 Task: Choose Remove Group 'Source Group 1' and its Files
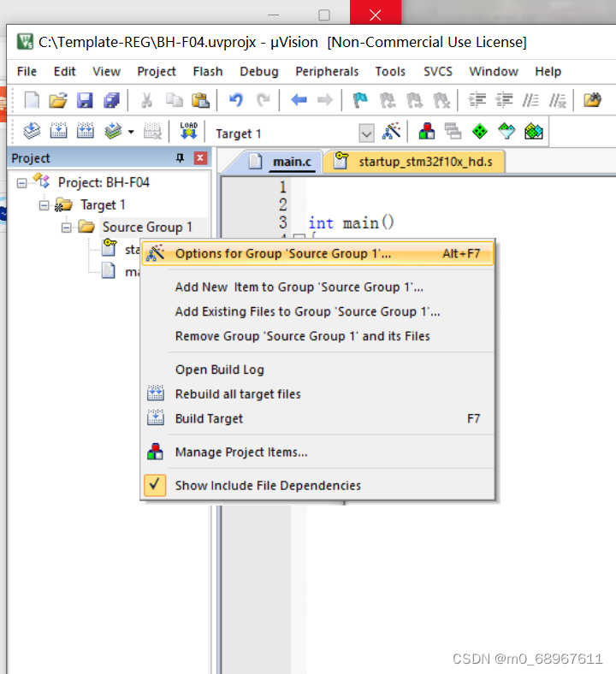(317, 336)
